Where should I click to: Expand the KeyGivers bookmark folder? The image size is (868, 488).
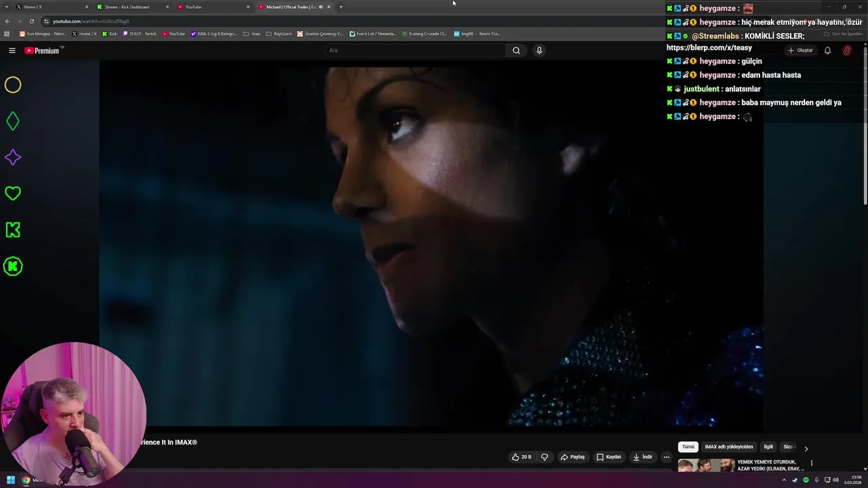point(279,33)
